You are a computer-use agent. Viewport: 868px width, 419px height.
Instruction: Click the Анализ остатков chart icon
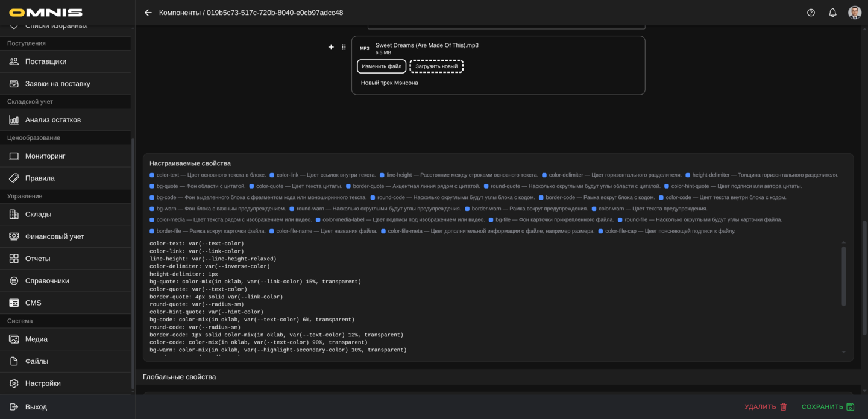click(x=14, y=120)
